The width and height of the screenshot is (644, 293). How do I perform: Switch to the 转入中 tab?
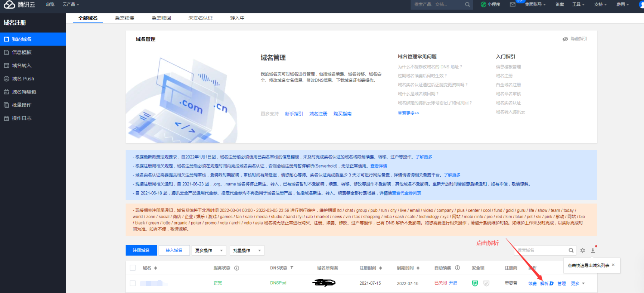pyautogui.click(x=237, y=18)
